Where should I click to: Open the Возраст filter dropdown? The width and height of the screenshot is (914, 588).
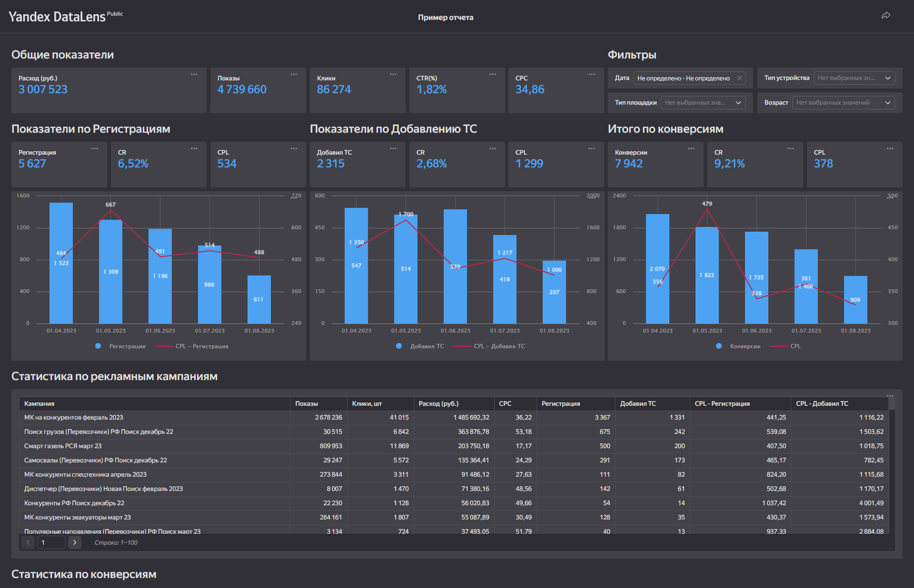(843, 103)
